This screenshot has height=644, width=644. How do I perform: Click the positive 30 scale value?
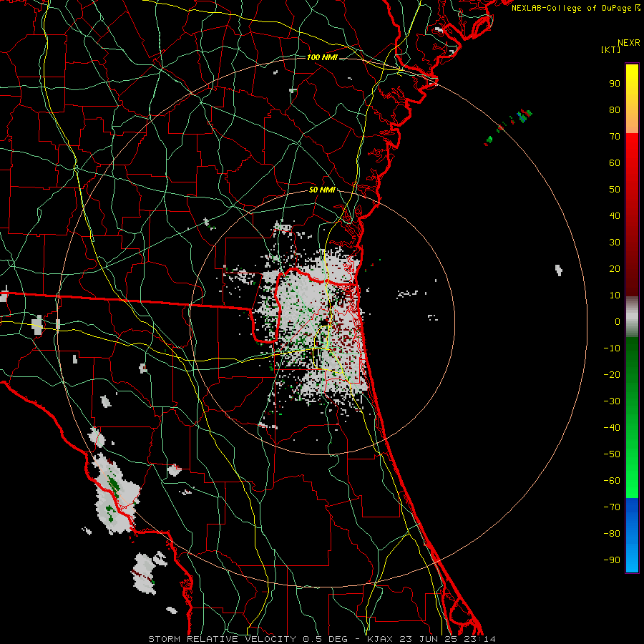point(615,243)
